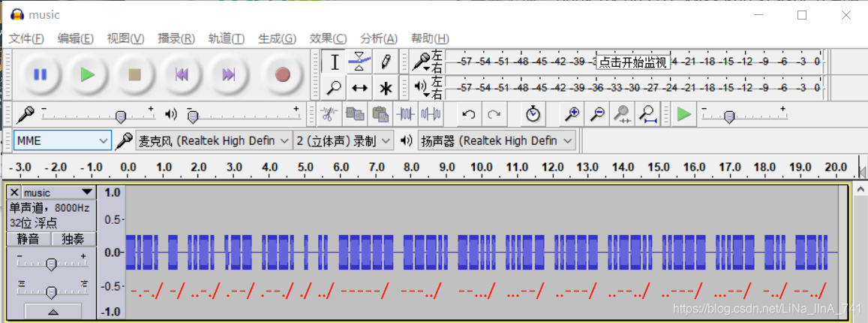The height and width of the screenshot is (323, 868).
Task: Click the Cut scissors icon
Action: click(x=329, y=115)
